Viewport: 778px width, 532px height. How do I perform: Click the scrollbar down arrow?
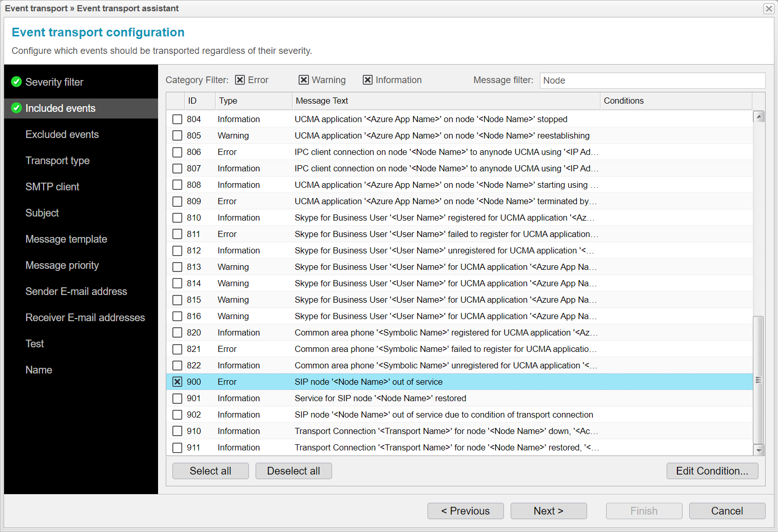[759, 450]
